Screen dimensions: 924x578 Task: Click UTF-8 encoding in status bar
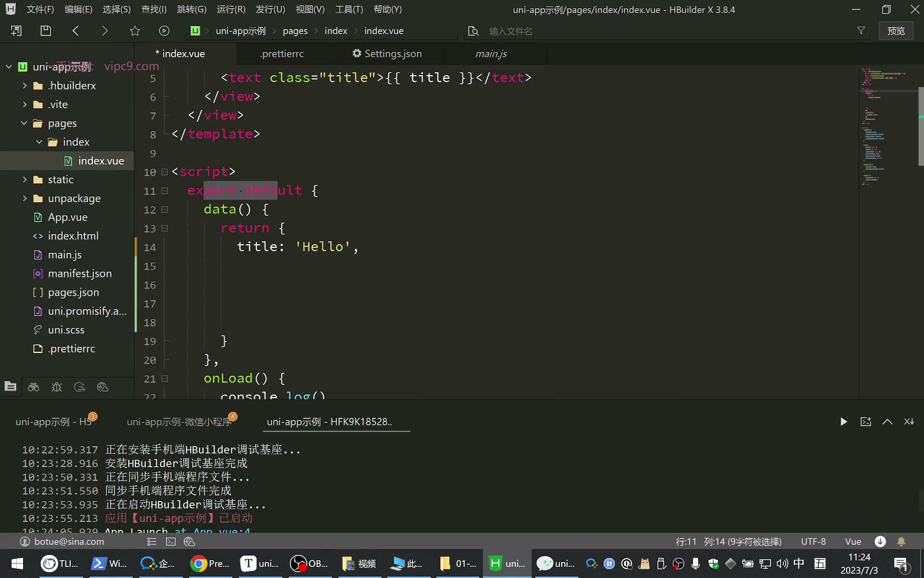pyautogui.click(x=813, y=541)
